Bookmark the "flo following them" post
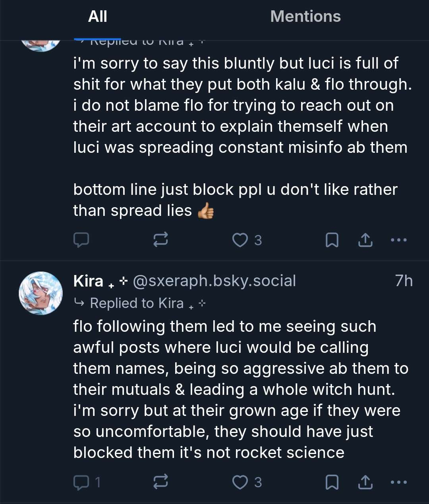 [x=332, y=482]
